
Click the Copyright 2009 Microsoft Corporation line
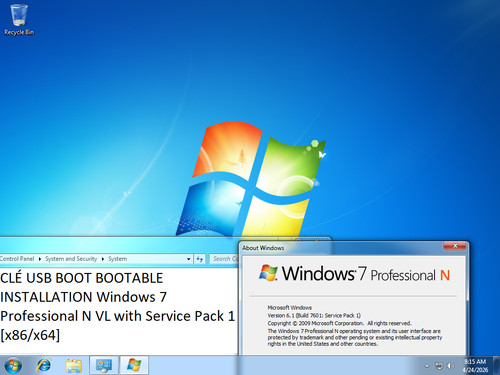tap(339, 323)
